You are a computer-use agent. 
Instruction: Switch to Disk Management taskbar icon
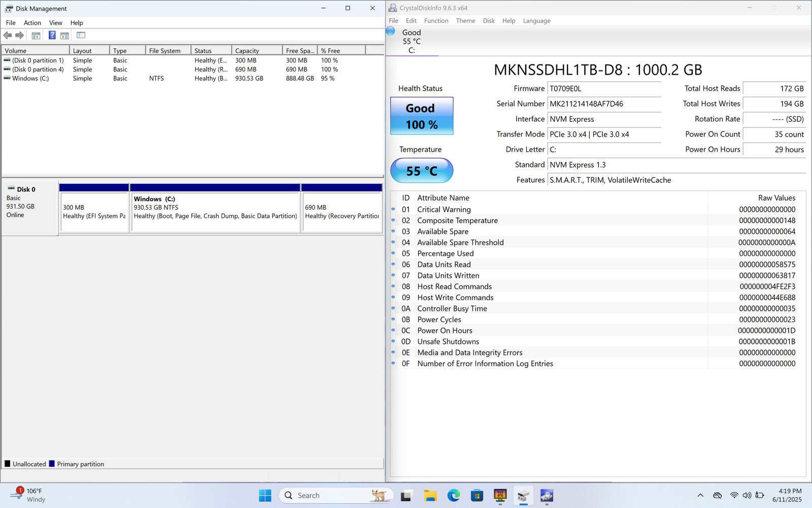523,495
